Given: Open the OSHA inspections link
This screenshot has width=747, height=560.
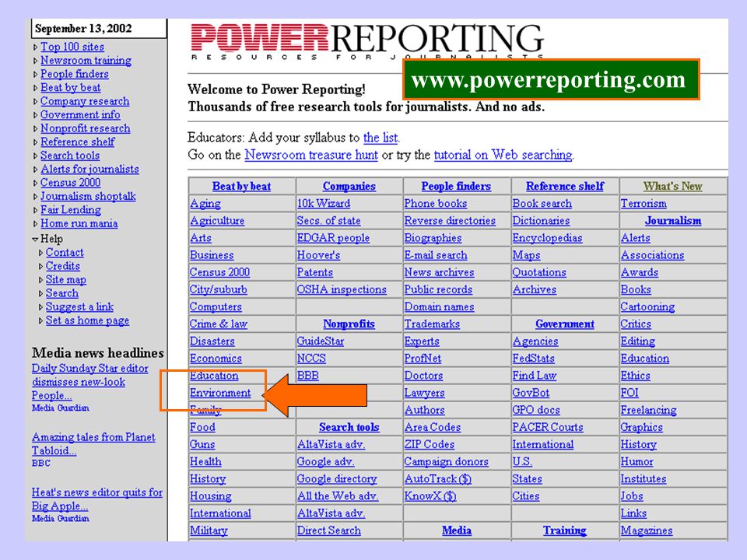Looking at the screenshot, I should tap(342, 289).
